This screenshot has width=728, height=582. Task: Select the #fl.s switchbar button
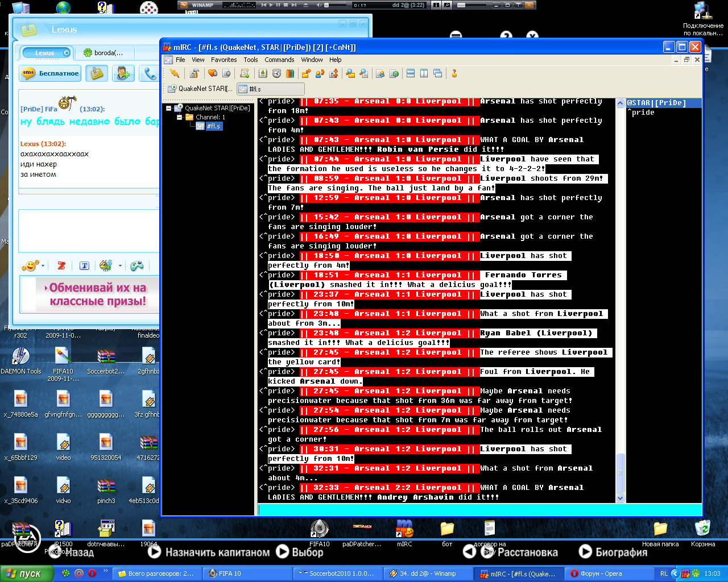270,89
